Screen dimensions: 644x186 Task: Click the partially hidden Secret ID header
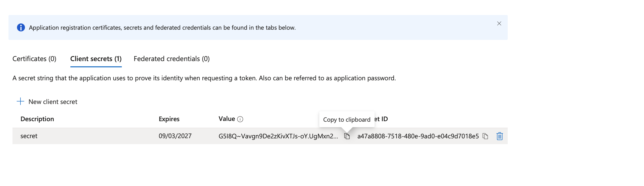pos(381,119)
